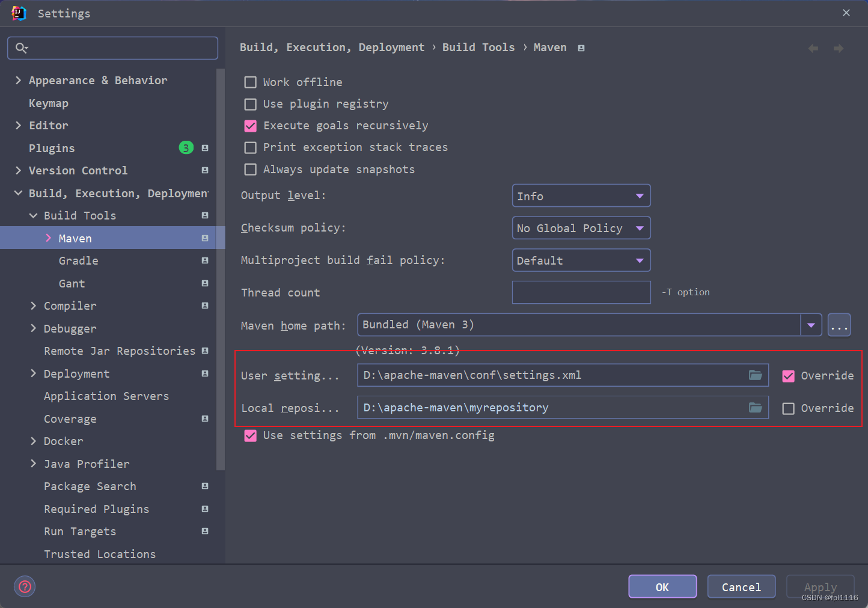Viewport: 868px width, 608px height.
Task: Click project icon next to Package Search
Action: [205, 486]
